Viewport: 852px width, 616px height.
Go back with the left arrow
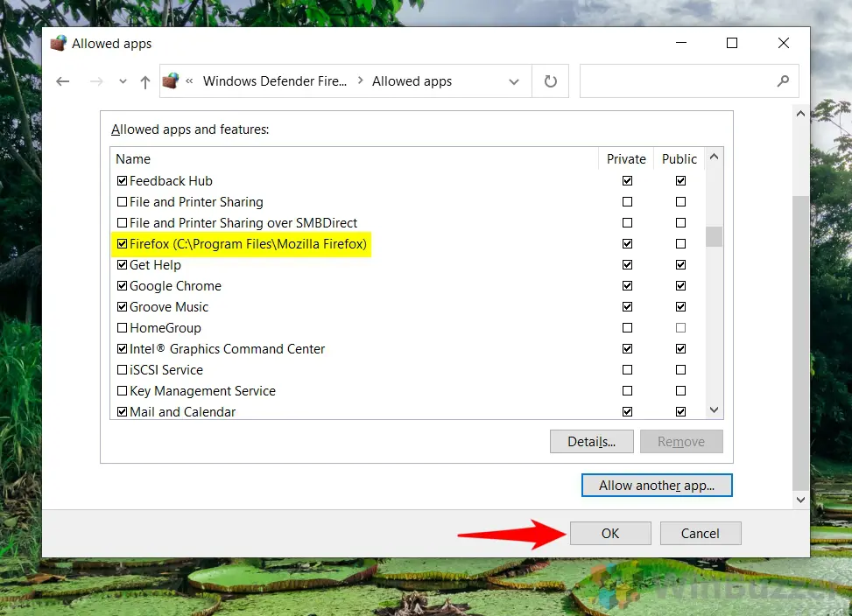pos(63,81)
